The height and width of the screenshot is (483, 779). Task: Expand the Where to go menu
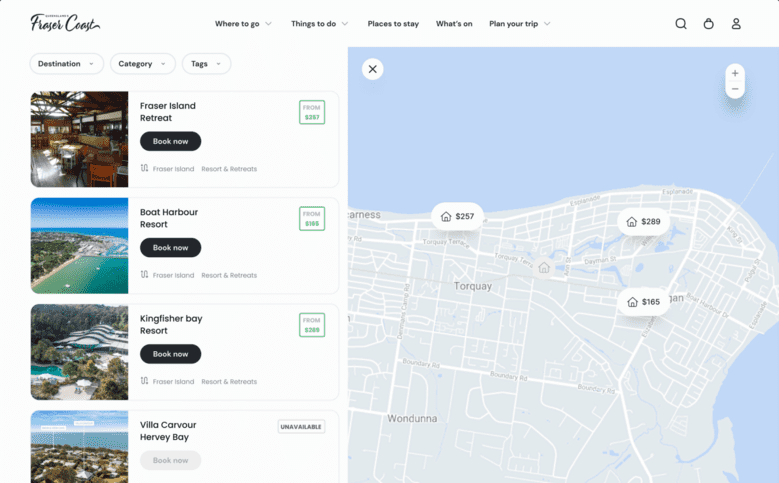(x=243, y=23)
